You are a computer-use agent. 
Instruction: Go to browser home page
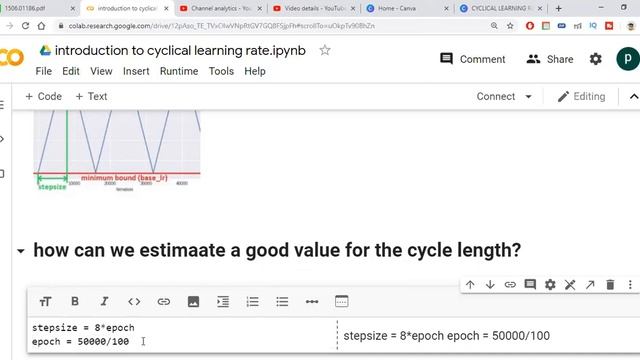pyautogui.click(x=42, y=26)
